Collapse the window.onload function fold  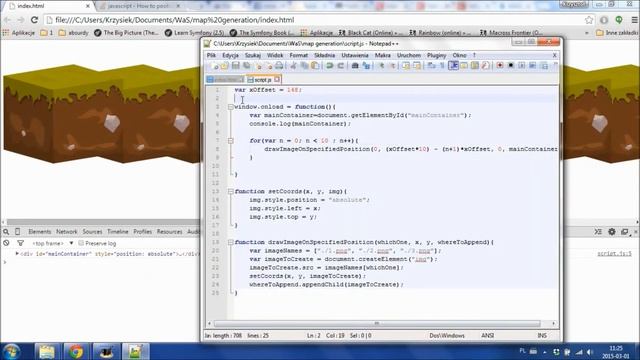coord(231,107)
